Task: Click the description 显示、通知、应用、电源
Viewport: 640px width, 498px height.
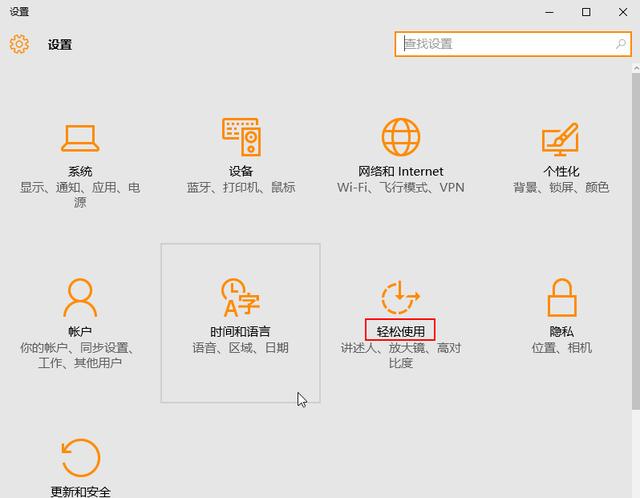Action: tap(80, 195)
